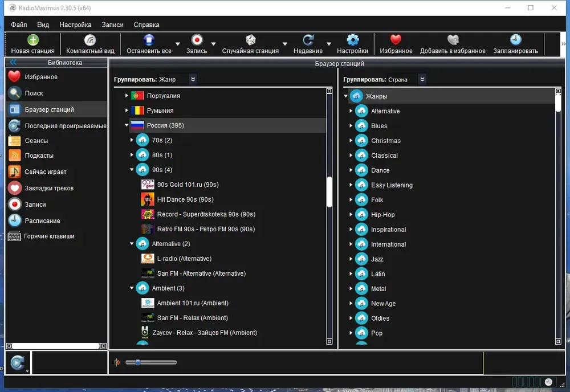Click Запланировать clock icon
Viewport: 570px width, 392px height.
coord(515,40)
